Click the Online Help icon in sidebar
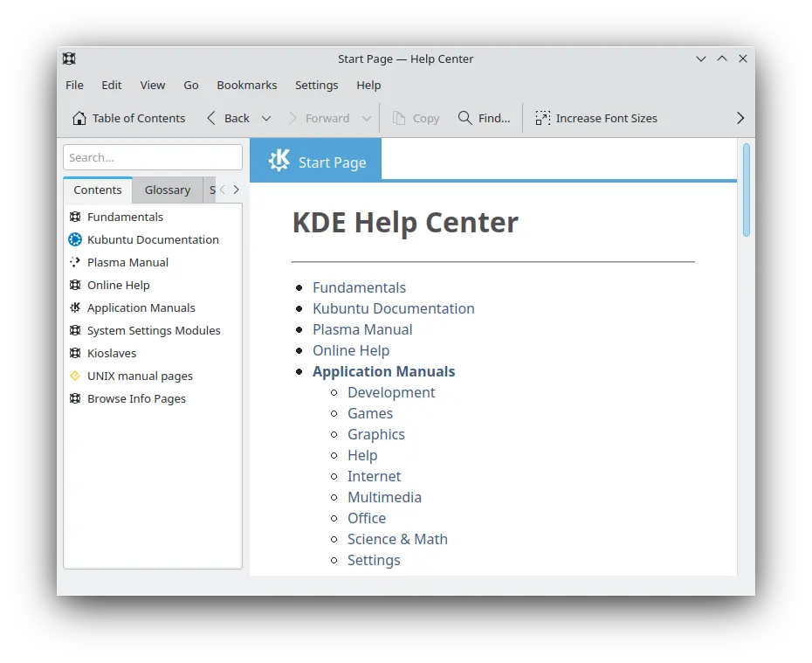 click(75, 285)
